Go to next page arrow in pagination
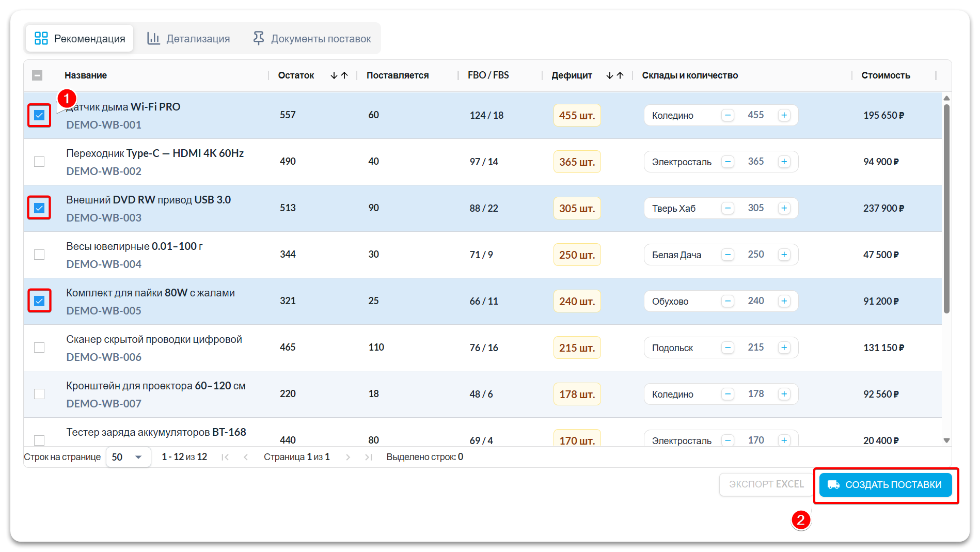 [x=348, y=457]
